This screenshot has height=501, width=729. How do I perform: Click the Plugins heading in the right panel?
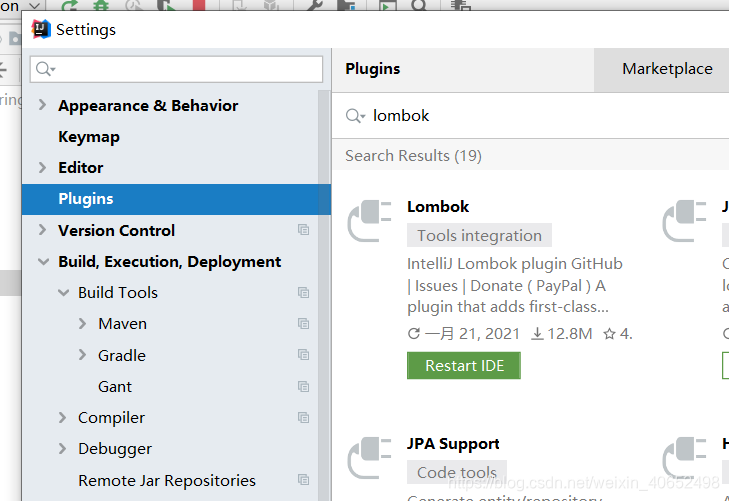(372, 69)
